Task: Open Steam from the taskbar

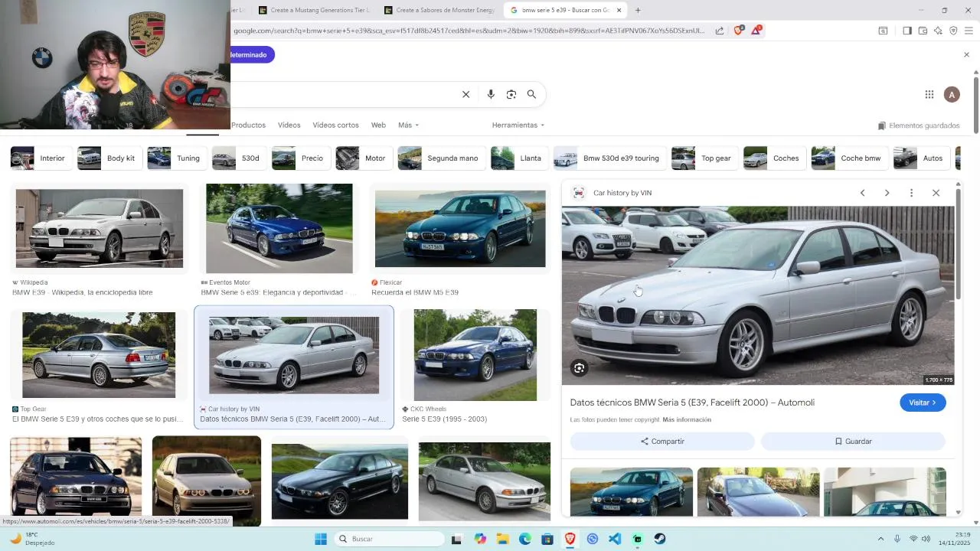Action: tap(660, 539)
